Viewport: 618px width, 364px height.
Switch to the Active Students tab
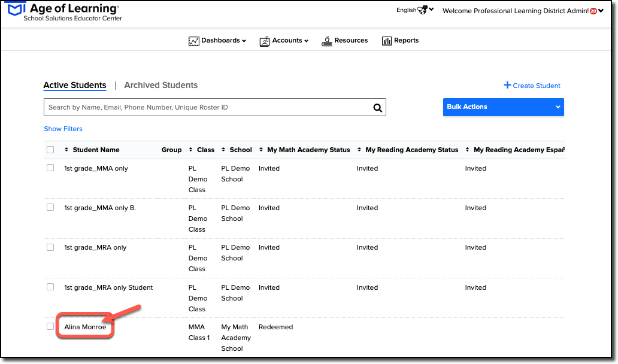(75, 86)
